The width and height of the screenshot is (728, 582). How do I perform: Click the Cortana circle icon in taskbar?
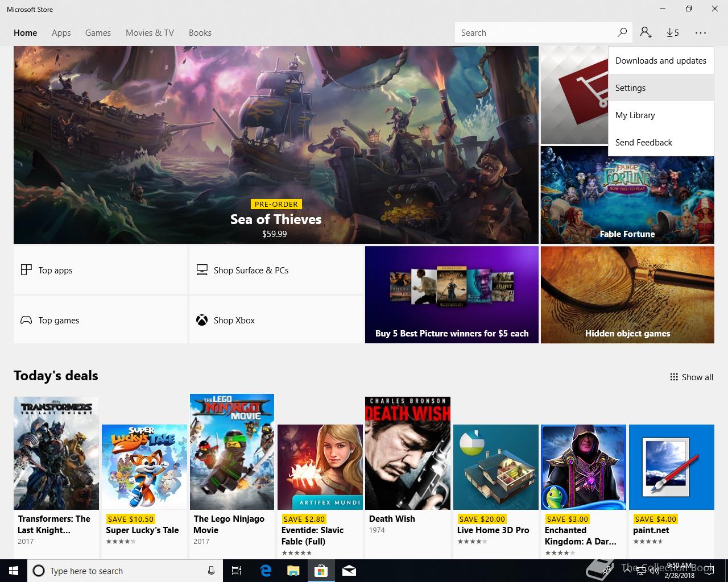click(x=38, y=571)
